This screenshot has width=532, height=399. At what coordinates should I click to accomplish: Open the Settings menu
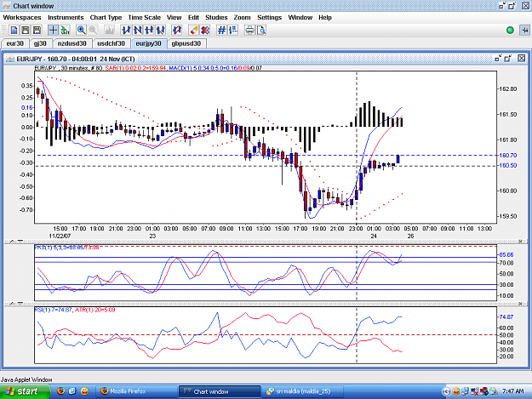[x=269, y=17]
